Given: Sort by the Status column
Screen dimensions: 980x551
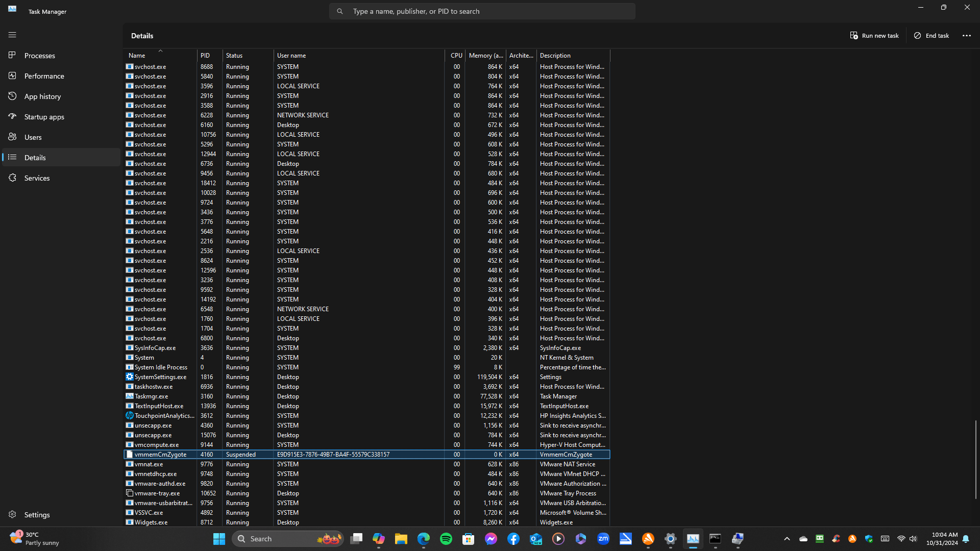Looking at the screenshot, I should click(x=248, y=56).
